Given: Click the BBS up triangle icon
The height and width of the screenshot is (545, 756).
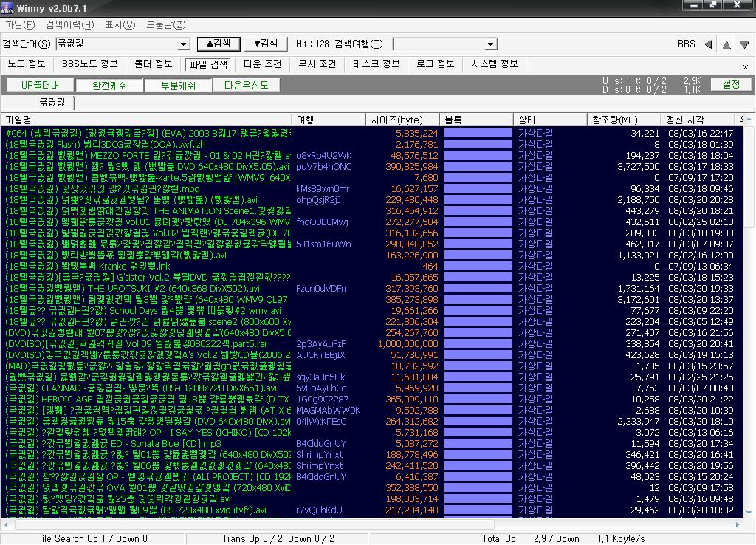Looking at the screenshot, I should point(726,45).
